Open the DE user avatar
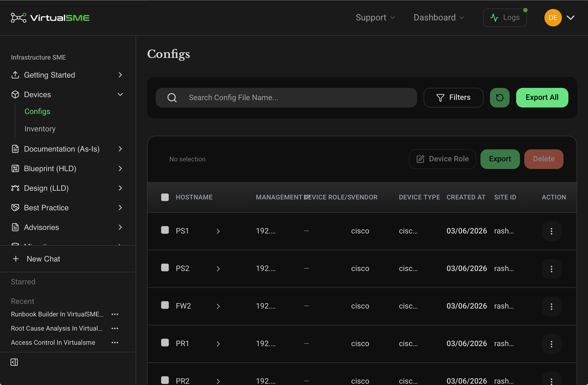 pos(553,18)
